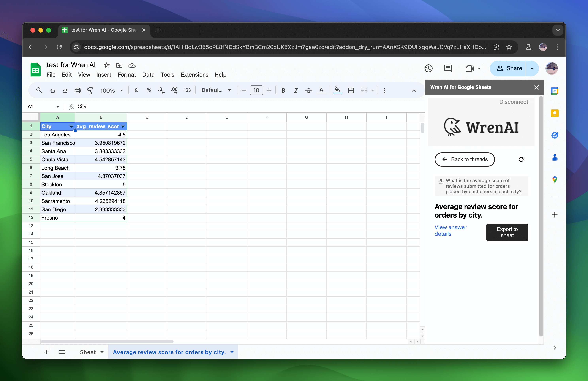Screen dimensions: 588x381
Task: Open version history clock icon
Action: 428,68
